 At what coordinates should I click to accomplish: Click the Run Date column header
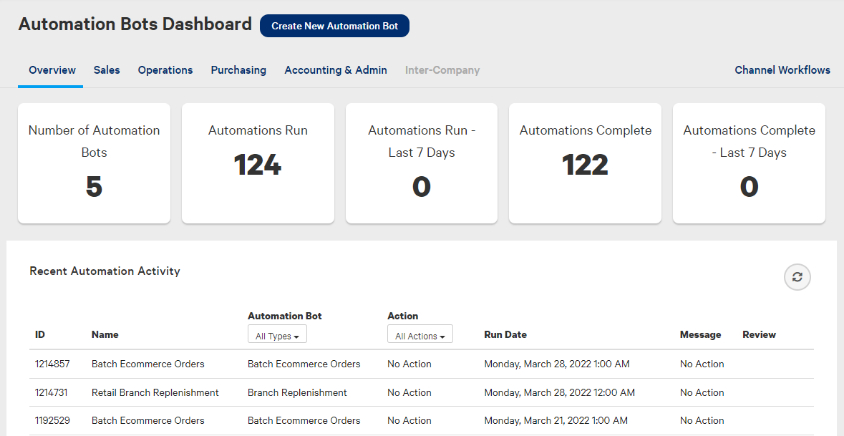coord(505,335)
